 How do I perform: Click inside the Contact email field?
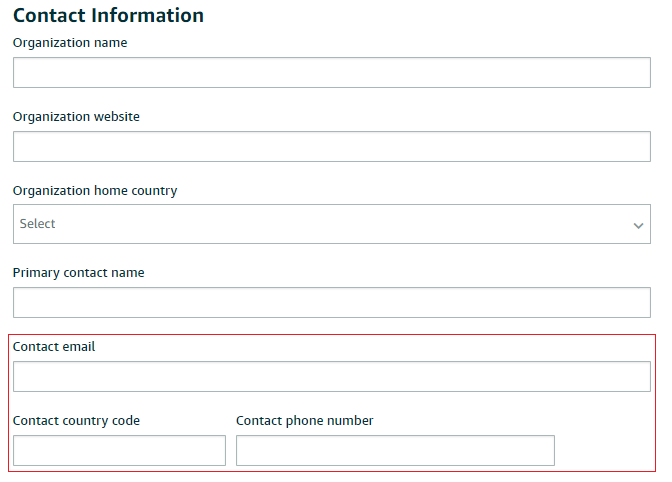pyautogui.click(x=332, y=377)
